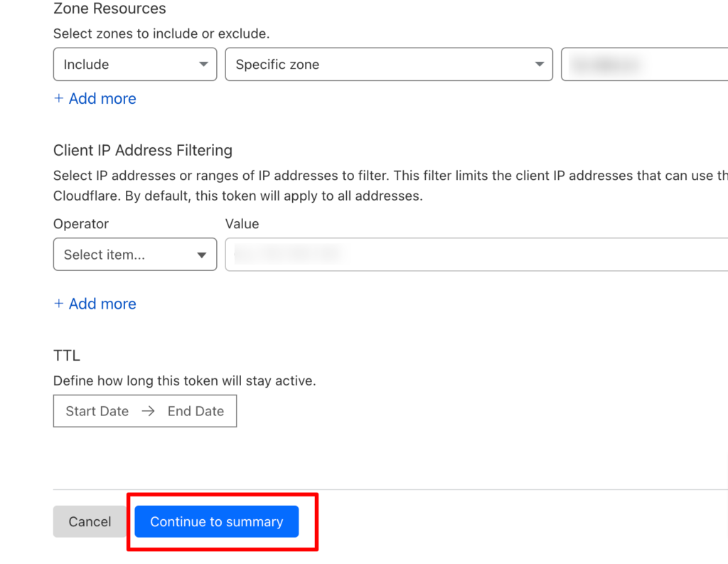Select the Client IP Address Filtering heading

(x=142, y=151)
